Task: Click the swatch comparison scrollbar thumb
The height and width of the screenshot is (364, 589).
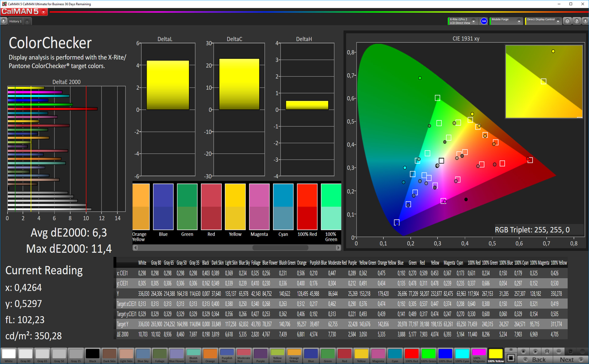Action: coord(280,247)
